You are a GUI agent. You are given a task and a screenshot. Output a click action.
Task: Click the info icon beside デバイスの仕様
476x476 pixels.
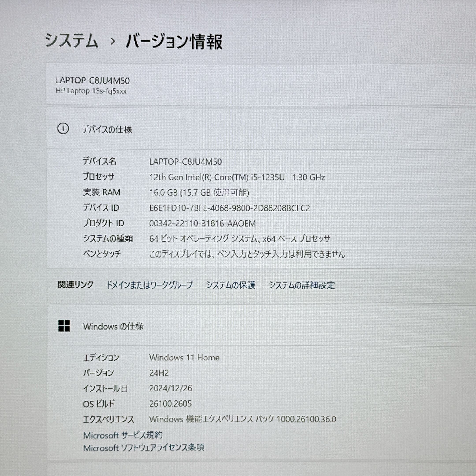coord(63,129)
